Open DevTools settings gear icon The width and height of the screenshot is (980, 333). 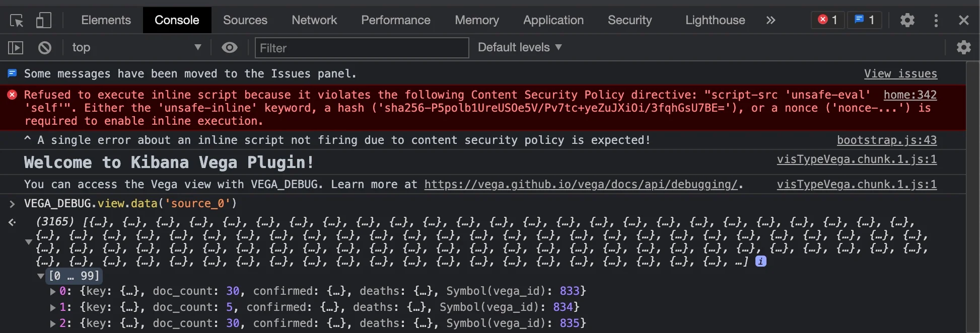(907, 20)
